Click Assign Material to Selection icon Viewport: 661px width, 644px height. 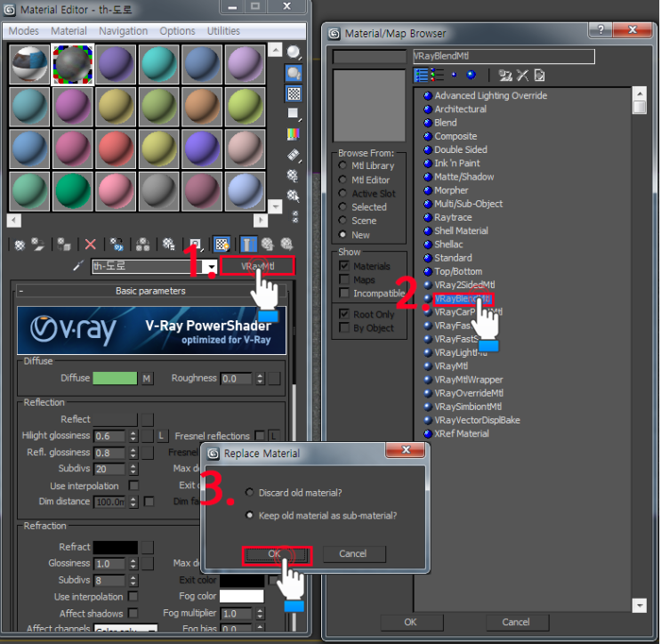[x=64, y=244]
